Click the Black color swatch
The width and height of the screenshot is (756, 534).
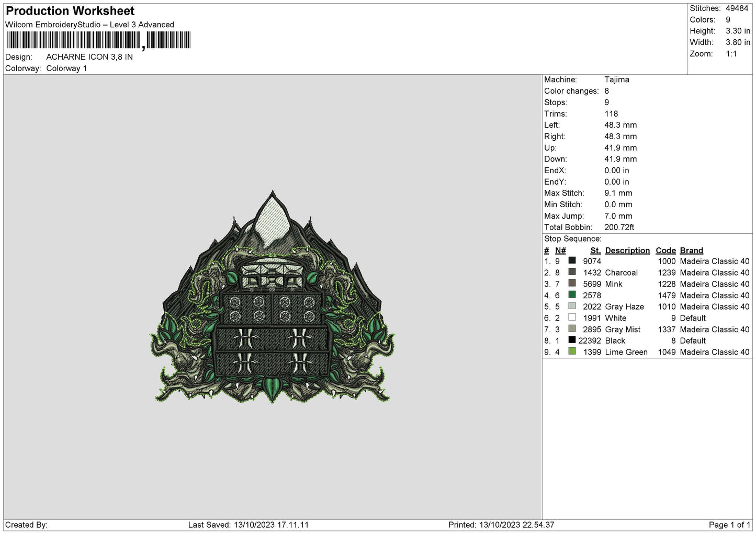(x=572, y=340)
